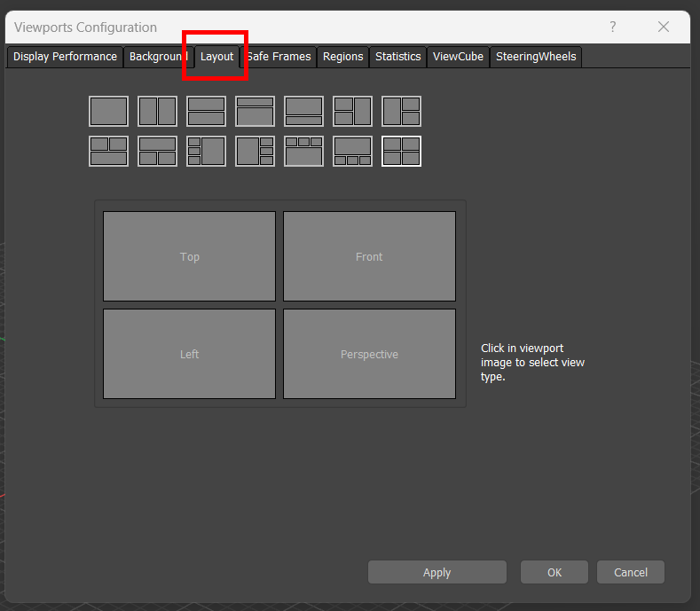
Task: Choose the two equal stacked horizontal viewports layout
Action: pos(206,111)
